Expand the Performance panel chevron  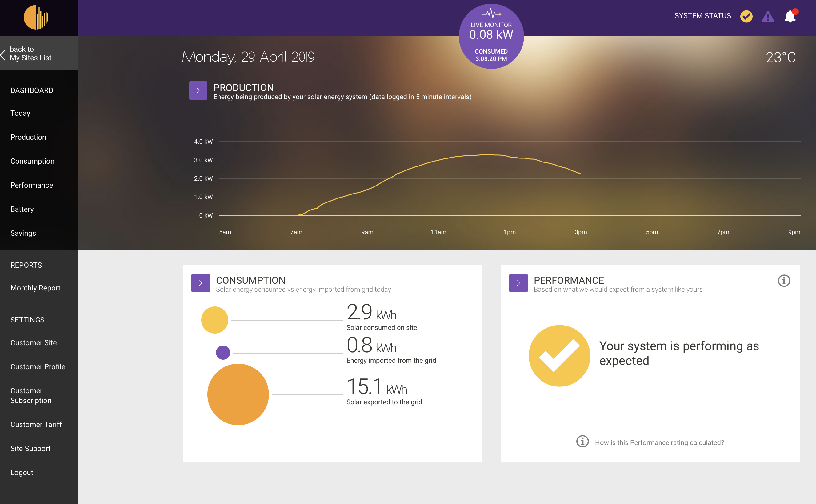pos(518,283)
